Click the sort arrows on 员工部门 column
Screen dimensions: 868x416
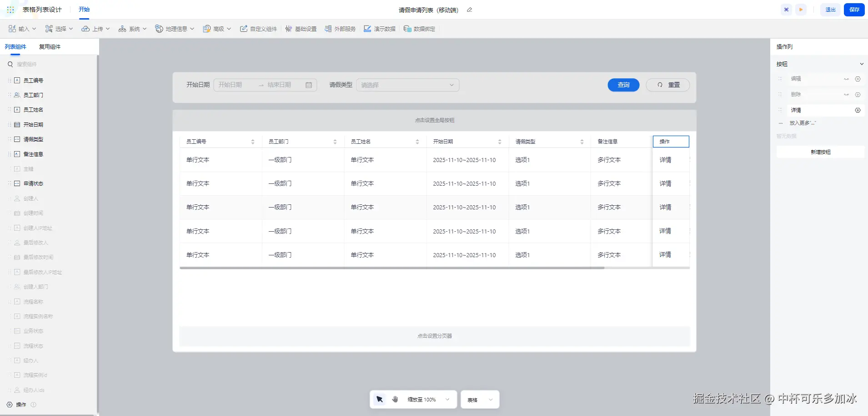pyautogui.click(x=335, y=142)
